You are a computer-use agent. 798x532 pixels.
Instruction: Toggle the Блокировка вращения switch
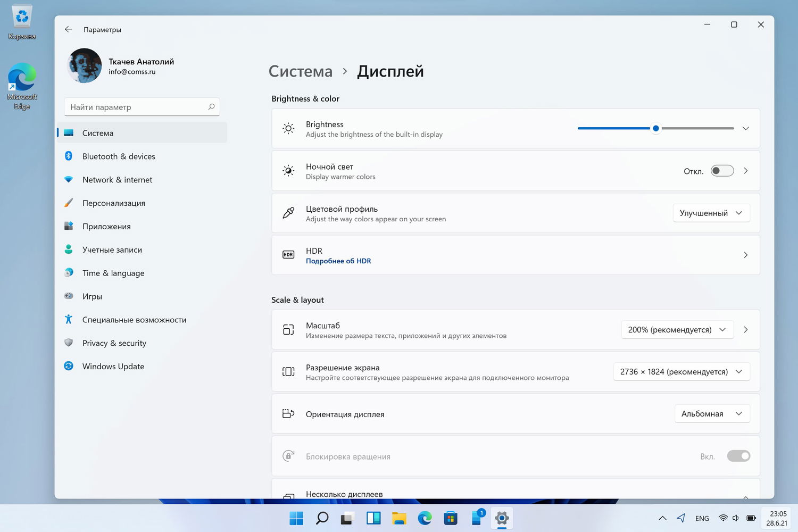click(738, 456)
